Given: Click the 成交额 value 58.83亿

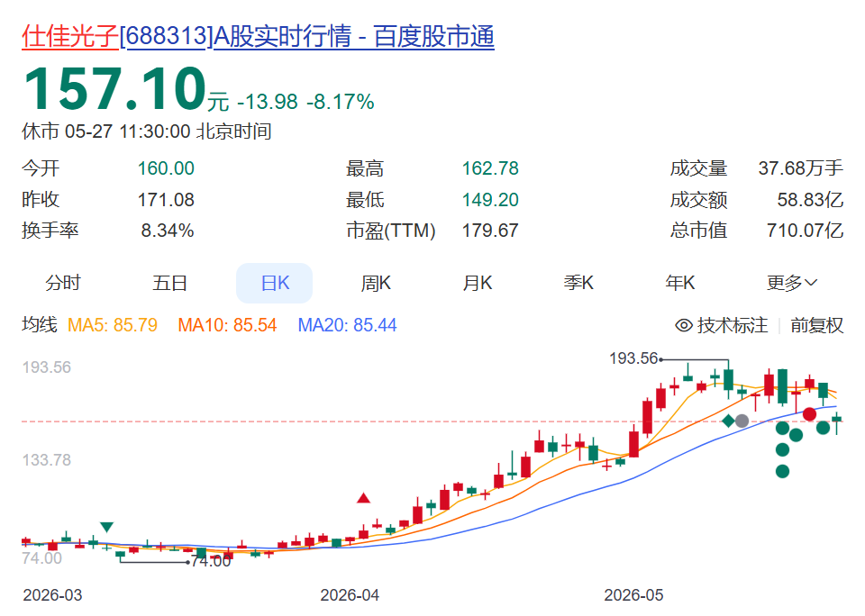Looking at the screenshot, I should [x=810, y=200].
